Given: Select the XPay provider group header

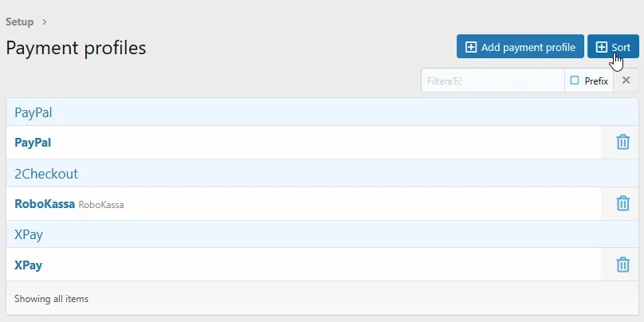Looking at the screenshot, I should point(29,235).
